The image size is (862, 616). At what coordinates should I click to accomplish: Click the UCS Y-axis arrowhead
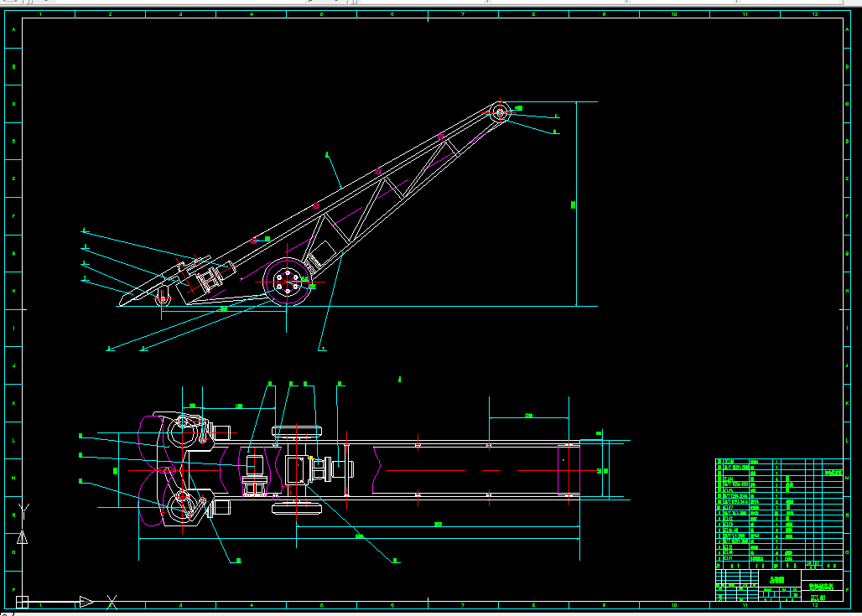click(22, 537)
